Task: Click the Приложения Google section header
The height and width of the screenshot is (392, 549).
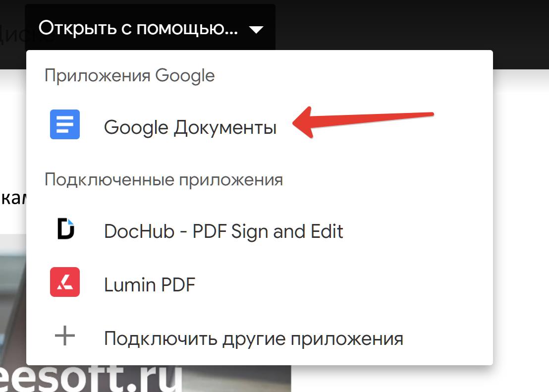Action: [130, 76]
